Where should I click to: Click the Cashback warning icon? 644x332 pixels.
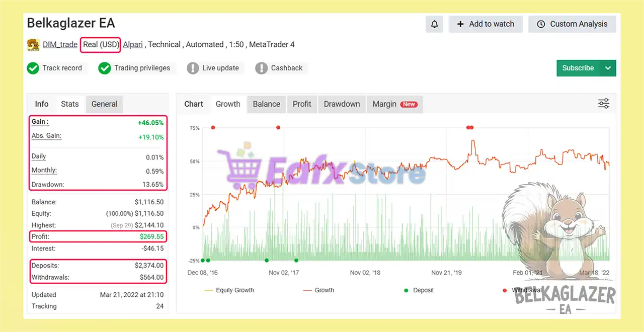point(261,68)
